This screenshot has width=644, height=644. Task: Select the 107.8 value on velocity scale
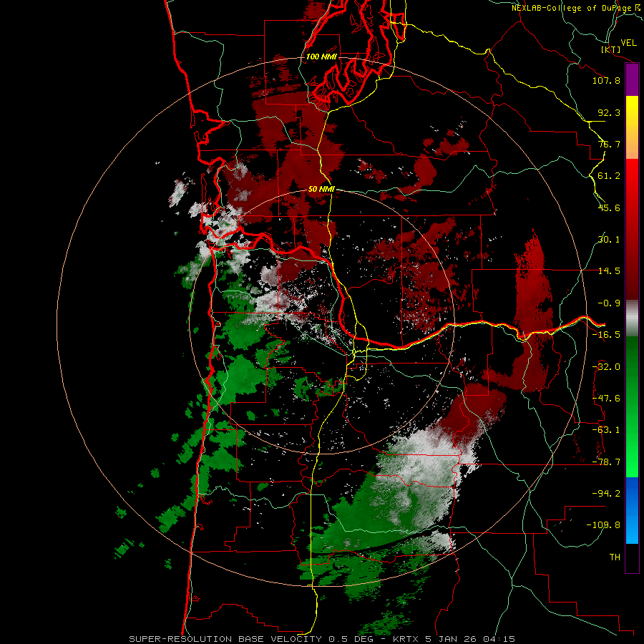point(606,80)
